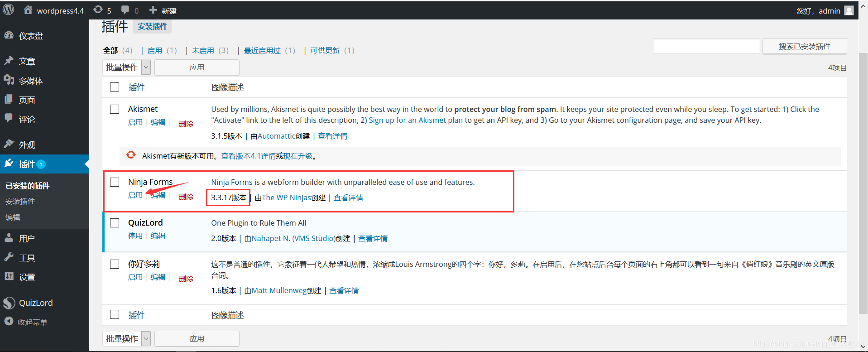Visit site via wordpress4.4 home icon

[28, 10]
